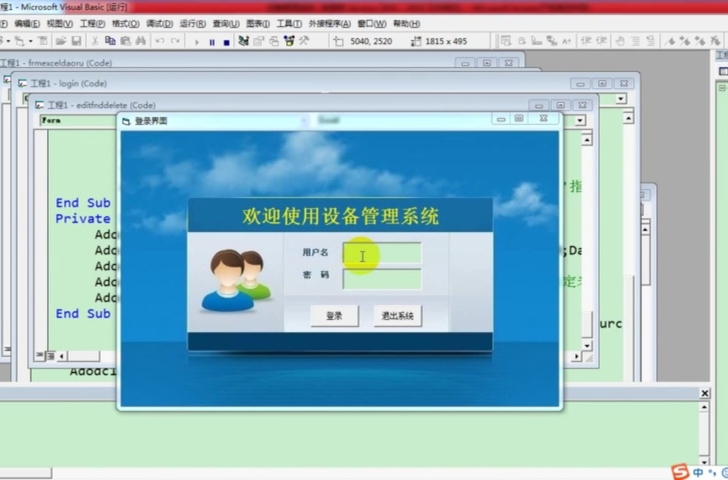Open the Toolbox hammer-and-wrench icon

click(x=305, y=41)
